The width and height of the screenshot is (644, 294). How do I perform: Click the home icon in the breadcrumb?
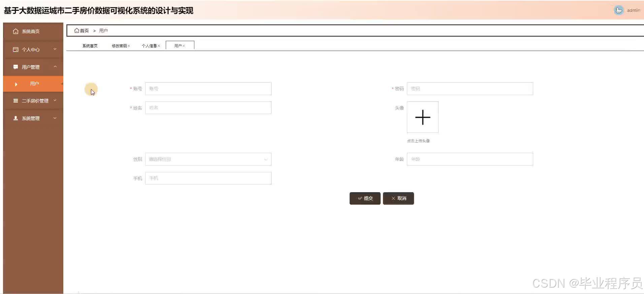76,30
